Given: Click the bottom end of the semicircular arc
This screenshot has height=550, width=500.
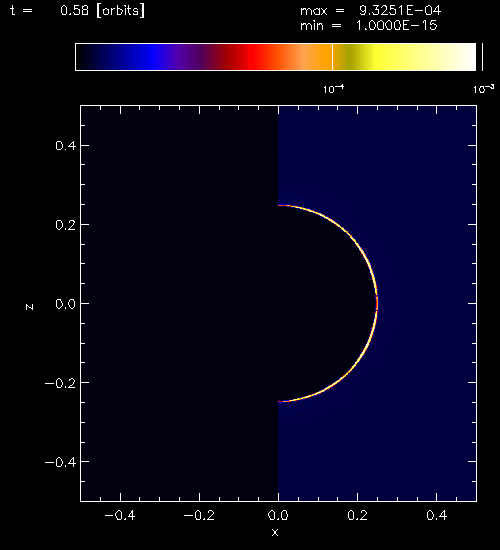Looking at the screenshot, I should tap(279, 401).
